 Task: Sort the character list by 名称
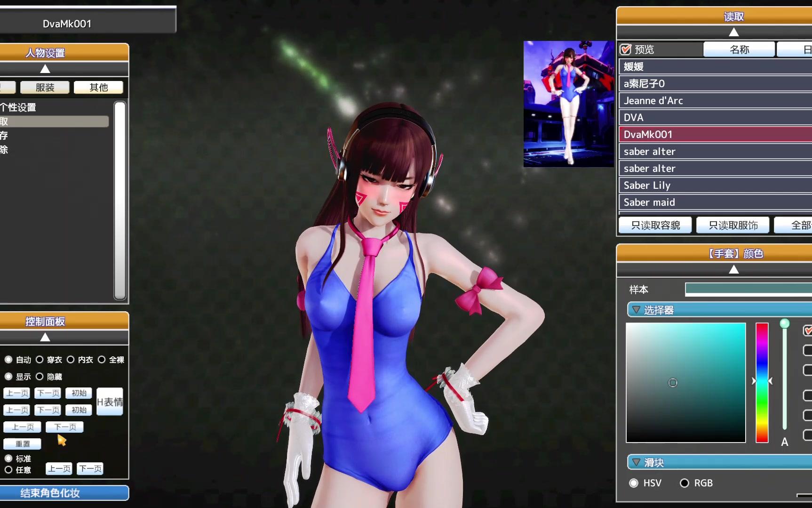click(739, 49)
